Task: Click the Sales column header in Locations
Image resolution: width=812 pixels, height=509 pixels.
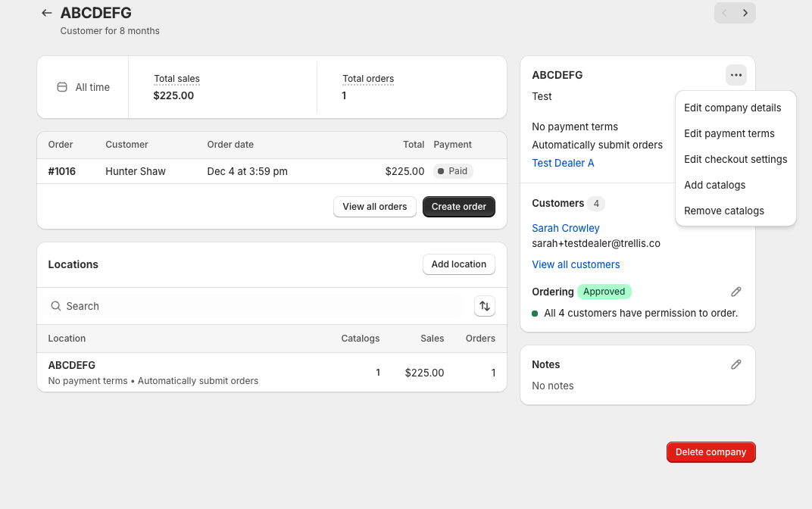Action: [432, 339]
